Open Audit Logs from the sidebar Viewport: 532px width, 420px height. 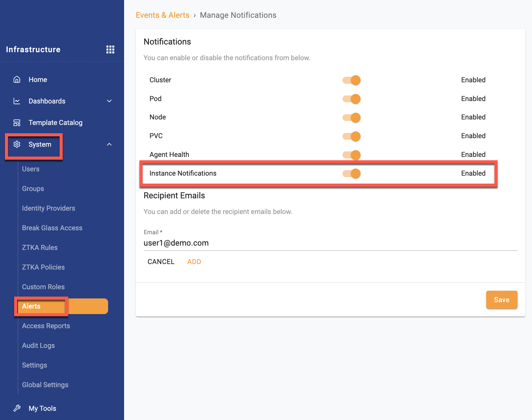click(38, 345)
